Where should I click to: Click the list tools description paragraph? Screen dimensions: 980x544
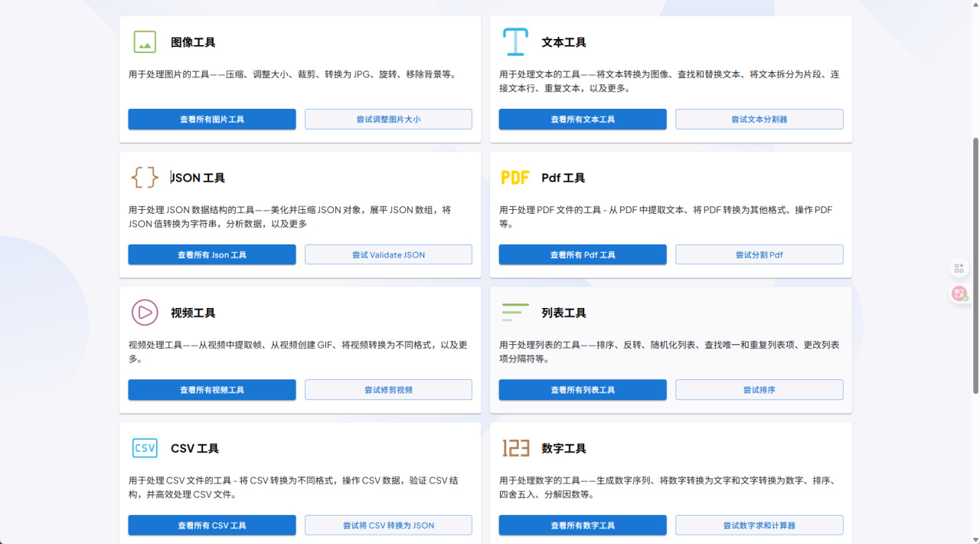pyautogui.click(x=669, y=352)
